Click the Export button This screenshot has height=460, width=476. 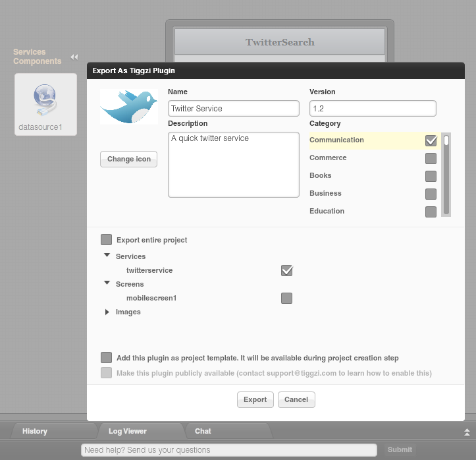coord(255,399)
